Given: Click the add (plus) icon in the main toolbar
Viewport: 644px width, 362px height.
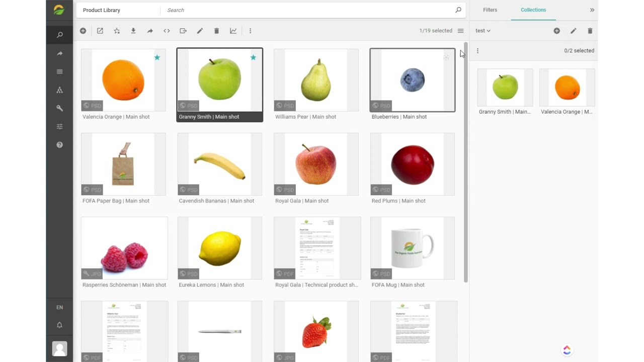Looking at the screenshot, I should pyautogui.click(x=83, y=31).
